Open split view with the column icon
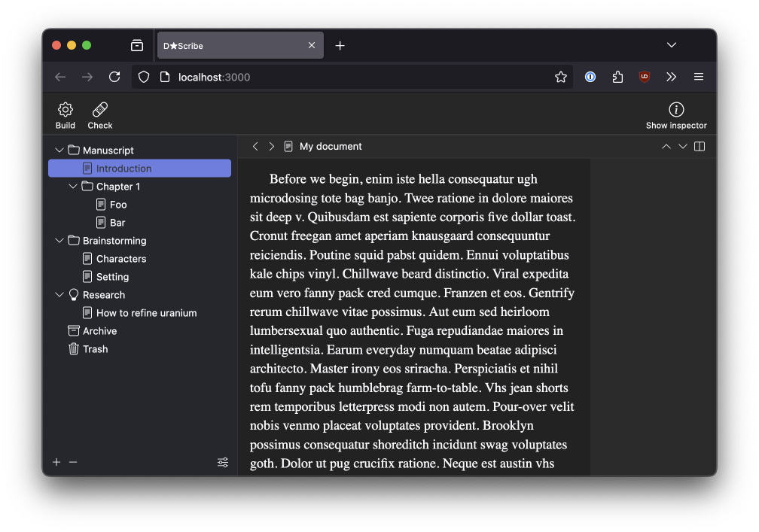Screen dimensions: 759x532 (699, 146)
